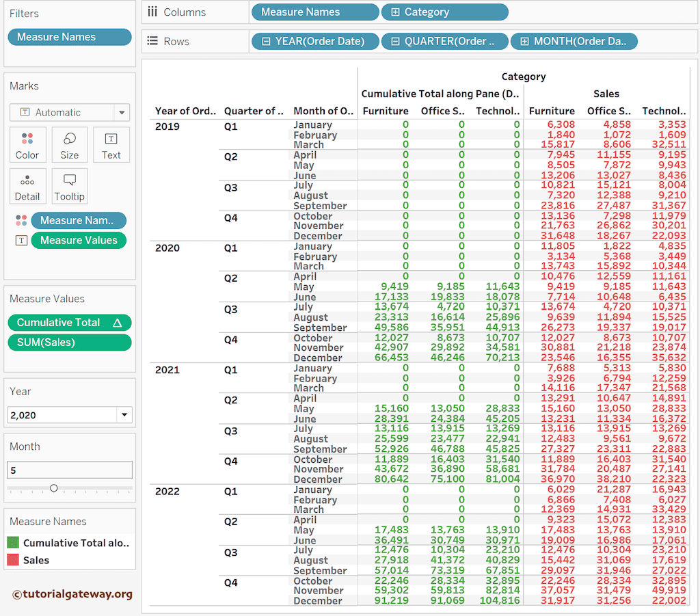Click the Month value input field
The height and width of the screenshot is (616, 700).
coord(69,470)
